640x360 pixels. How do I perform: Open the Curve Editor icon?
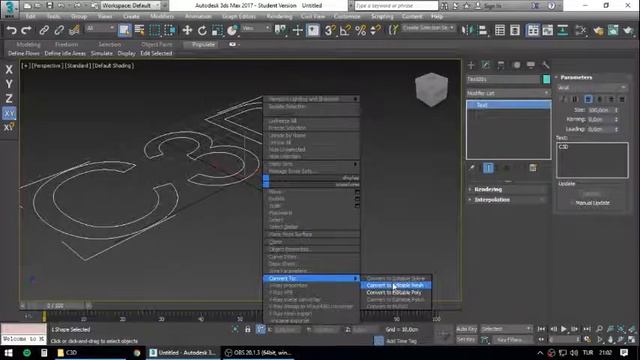[x=548, y=30]
